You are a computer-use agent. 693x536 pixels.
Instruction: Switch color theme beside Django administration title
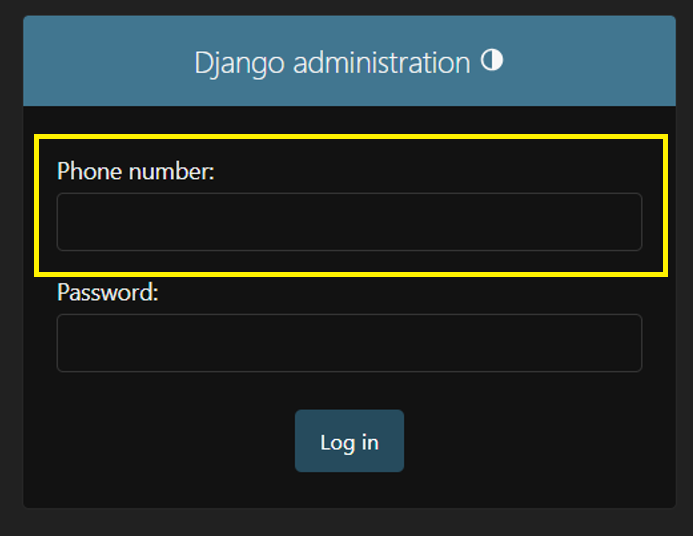pyautogui.click(x=491, y=61)
